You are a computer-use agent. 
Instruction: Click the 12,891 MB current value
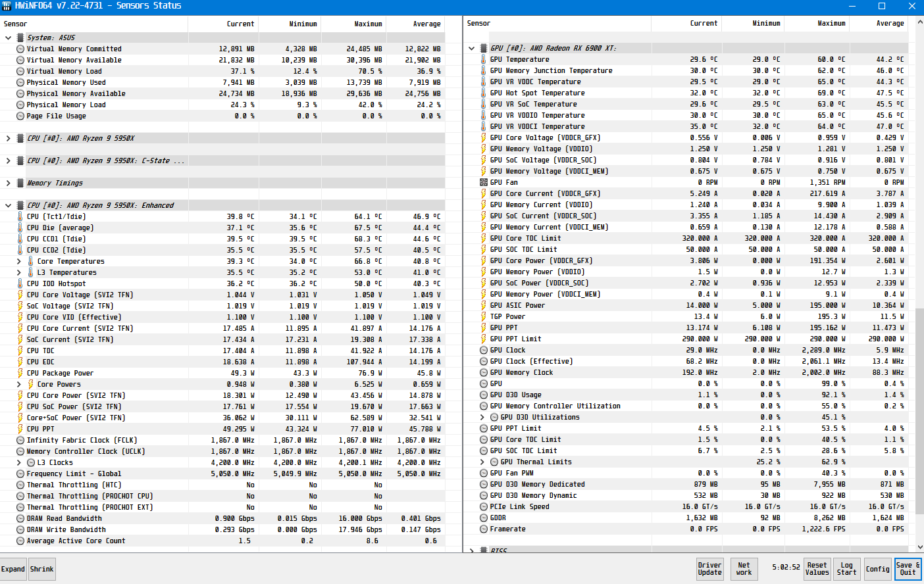click(x=236, y=49)
